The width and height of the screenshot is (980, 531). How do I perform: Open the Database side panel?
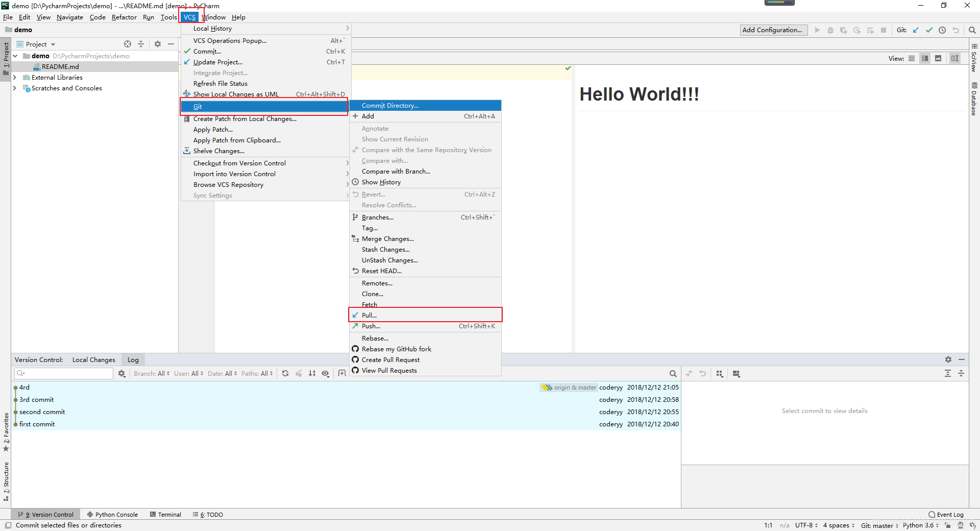click(x=974, y=99)
